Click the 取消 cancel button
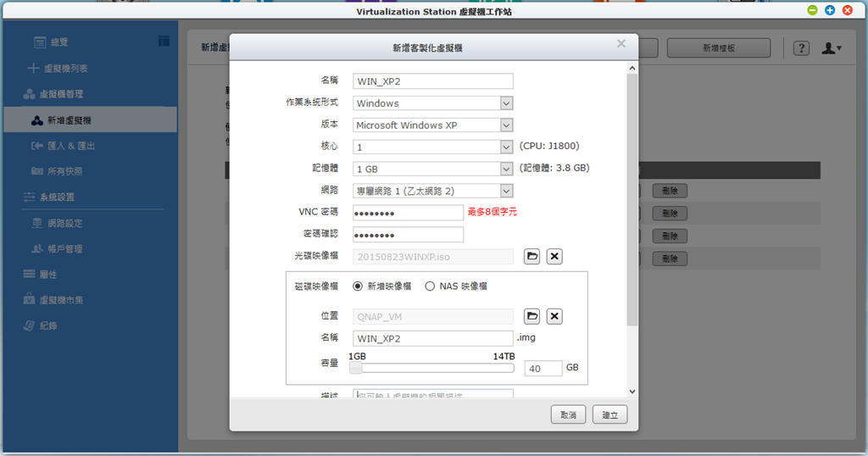868x456 pixels. (568, 414)
